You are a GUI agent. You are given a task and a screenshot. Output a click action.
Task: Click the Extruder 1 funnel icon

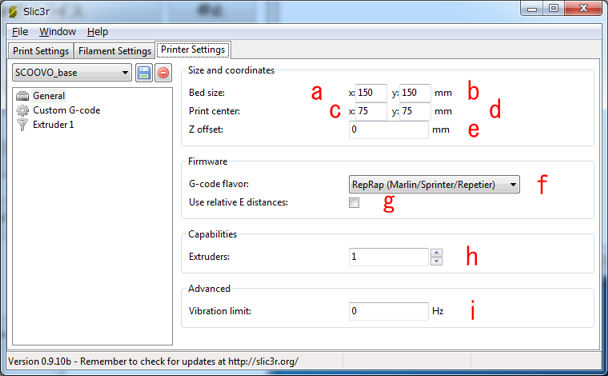(x=22, y=125)
